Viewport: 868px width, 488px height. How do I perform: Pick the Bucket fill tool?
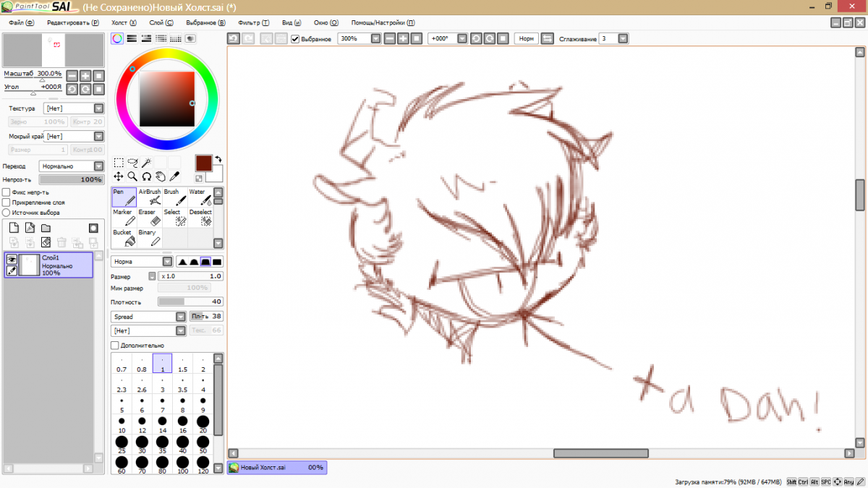pos(124,238)
